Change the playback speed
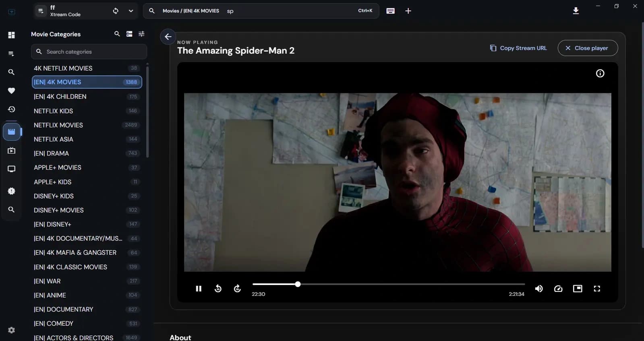 coord(558,289)
